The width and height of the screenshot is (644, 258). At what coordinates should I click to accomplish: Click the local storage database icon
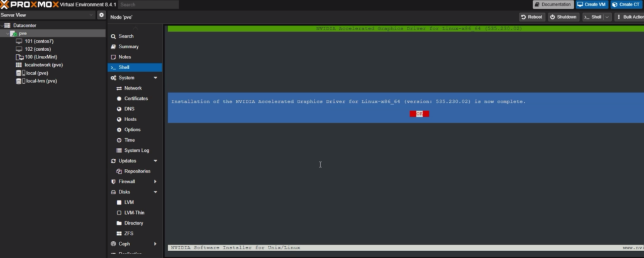click(x=18, y=73)
